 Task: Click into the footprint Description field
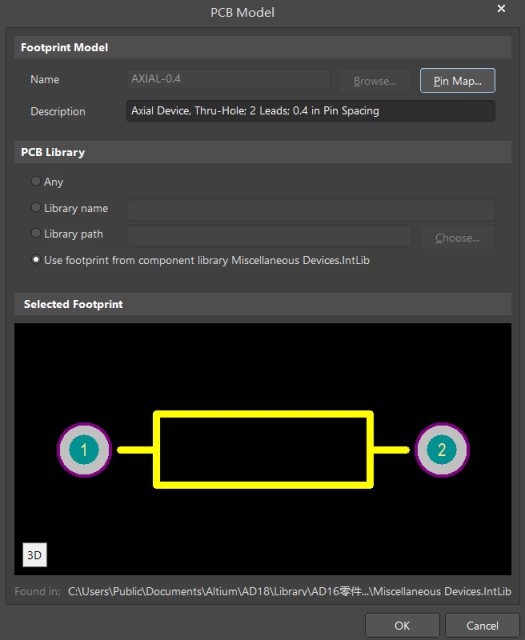[x=311, y=111]
